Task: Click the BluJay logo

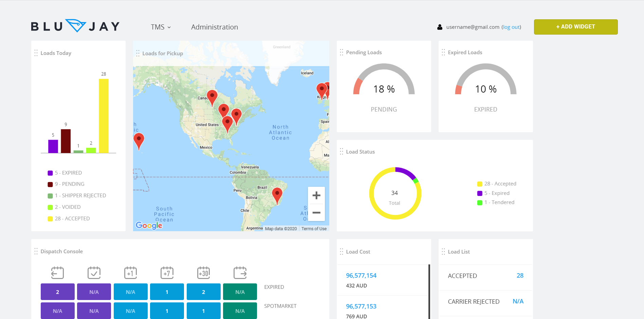Action: [x=75, y=26]
